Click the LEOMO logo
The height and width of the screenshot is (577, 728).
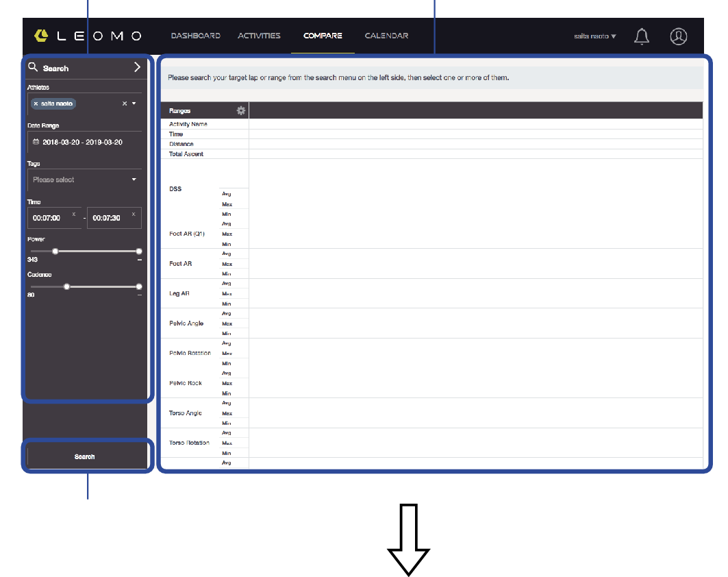(88, 36)
